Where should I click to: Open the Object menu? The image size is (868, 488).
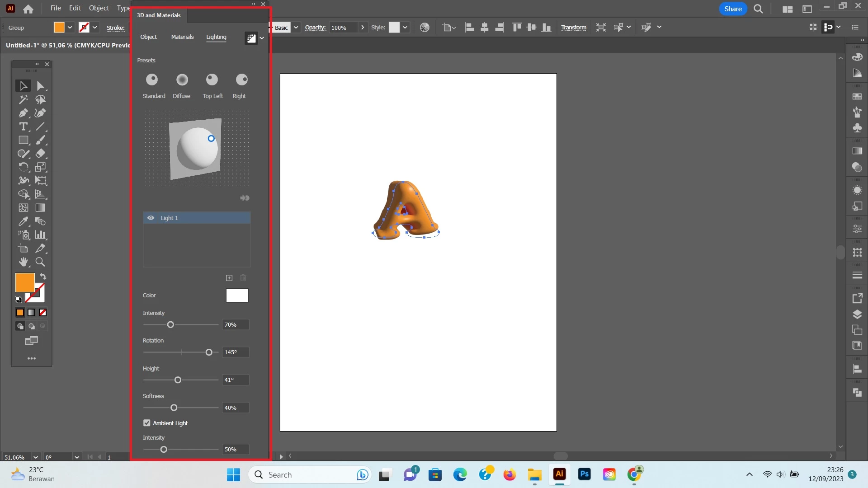click(99, 8)
